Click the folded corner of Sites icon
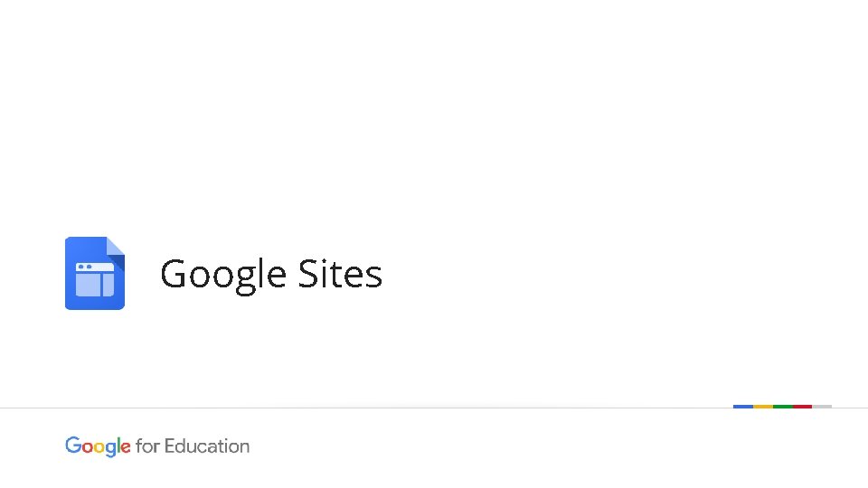 [115, 247]
